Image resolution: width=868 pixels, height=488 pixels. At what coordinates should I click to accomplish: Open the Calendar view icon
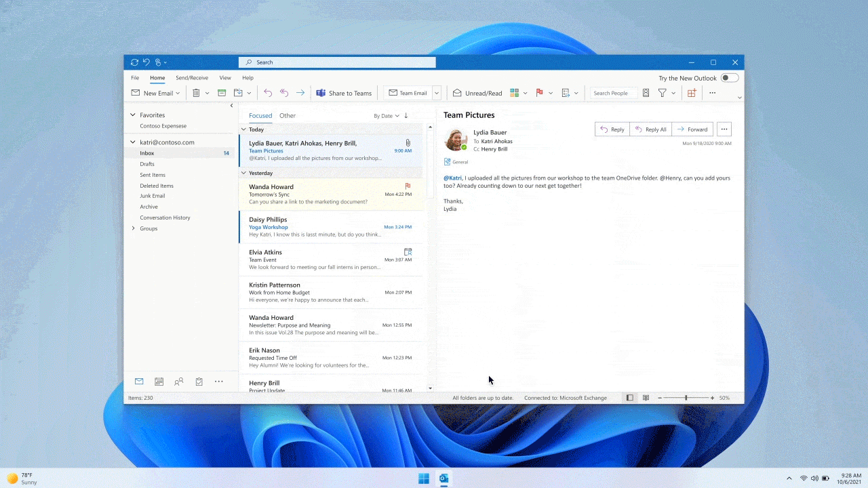click(159, 382)
